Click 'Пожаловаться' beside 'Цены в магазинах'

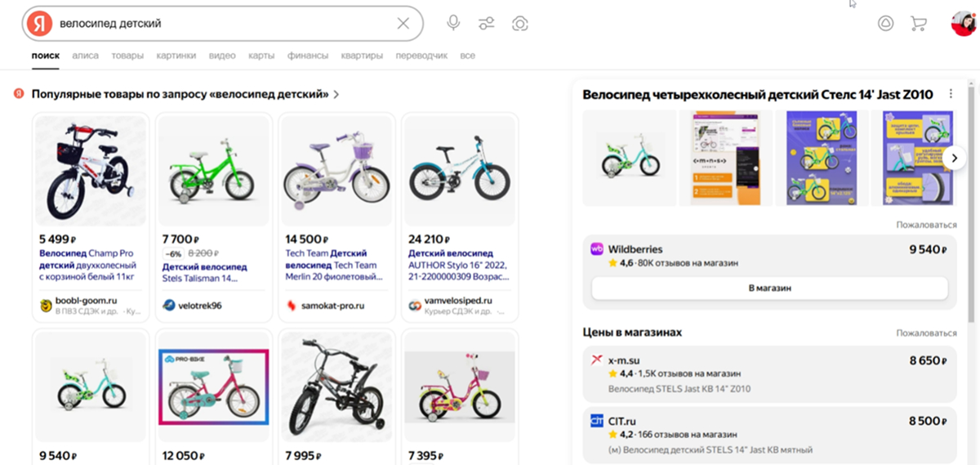pyautogui.click(x=926, y=333)
